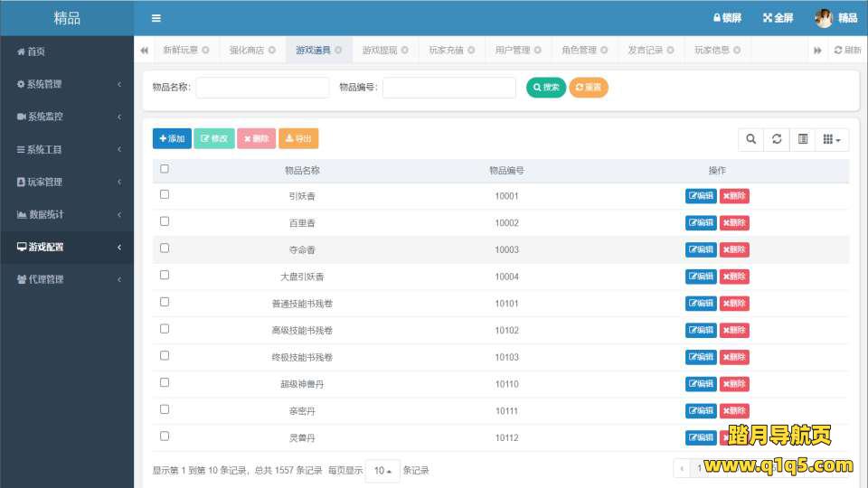
Task: Toggle the table card view icon
Action: point(803,139)
